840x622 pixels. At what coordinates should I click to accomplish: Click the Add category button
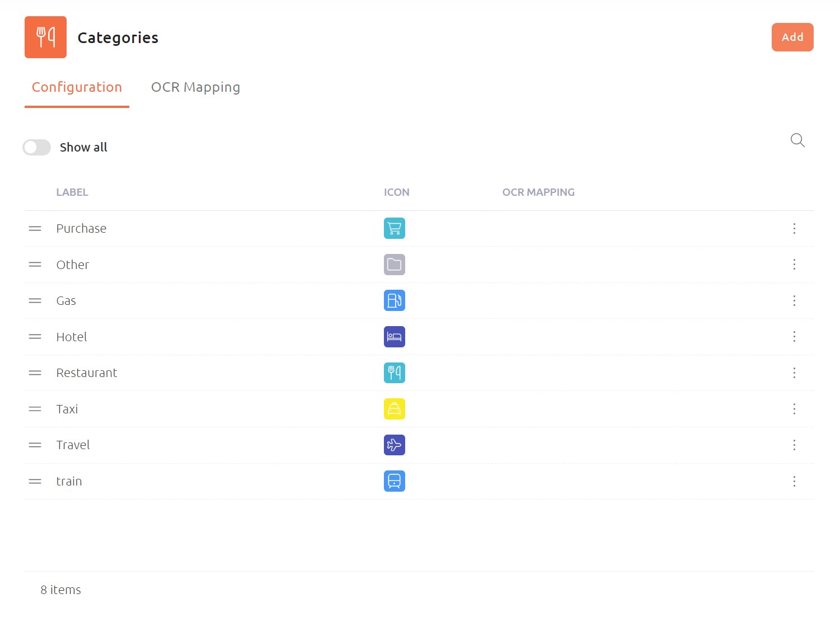coord(792,37)
